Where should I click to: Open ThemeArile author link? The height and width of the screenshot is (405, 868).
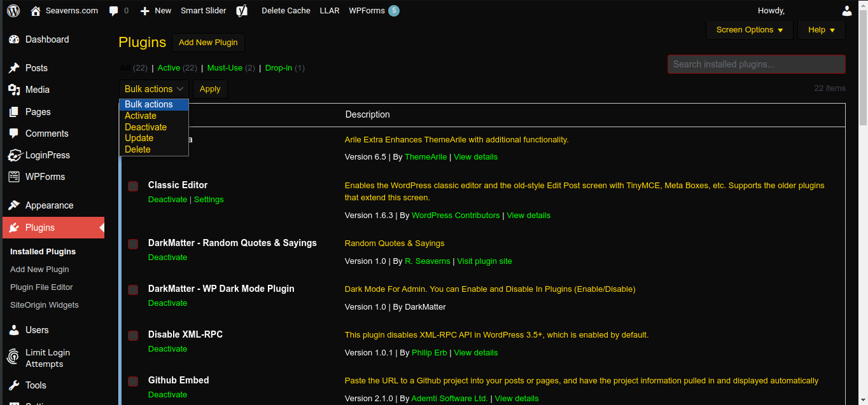[x=426, y=157]
